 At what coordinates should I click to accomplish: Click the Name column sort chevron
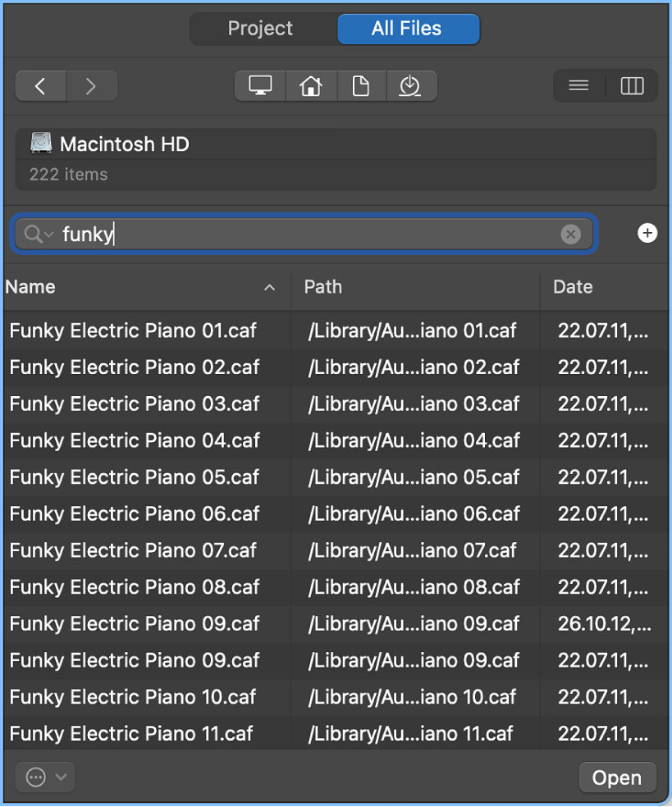[x=269, y=288]
